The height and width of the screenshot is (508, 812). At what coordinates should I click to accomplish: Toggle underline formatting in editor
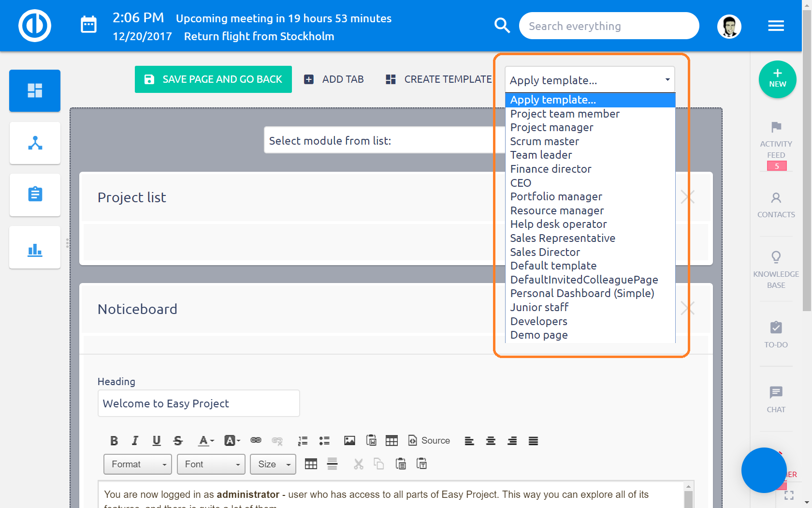156,441
